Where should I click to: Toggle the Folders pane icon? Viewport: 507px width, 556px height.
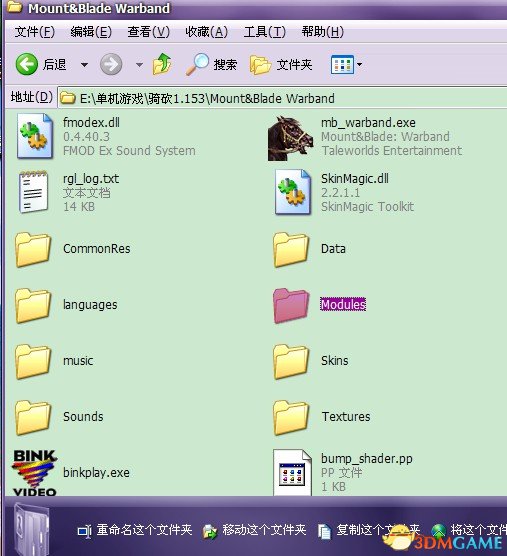point(260,65)
